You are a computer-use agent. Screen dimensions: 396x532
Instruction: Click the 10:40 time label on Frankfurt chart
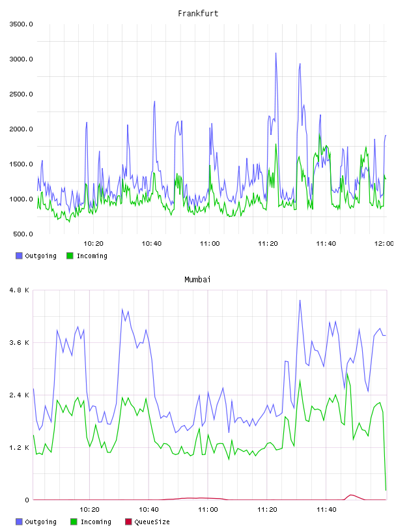point(151,244)
